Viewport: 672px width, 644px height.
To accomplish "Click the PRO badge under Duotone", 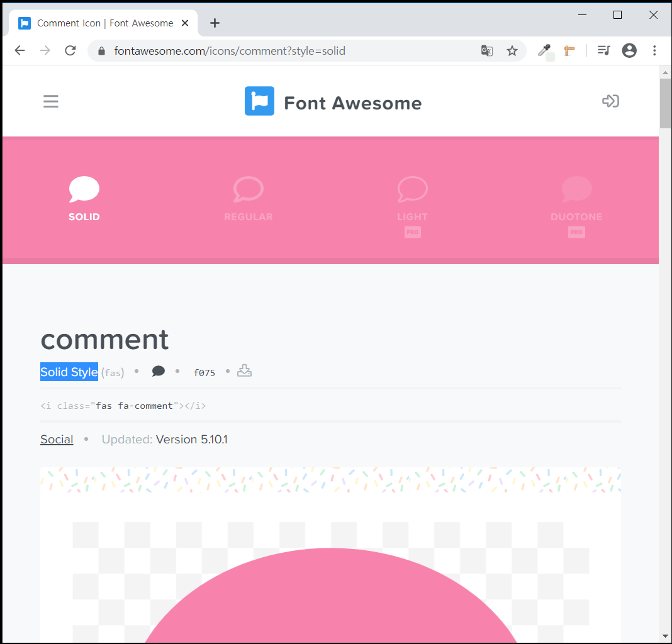I will click(576, 232).
